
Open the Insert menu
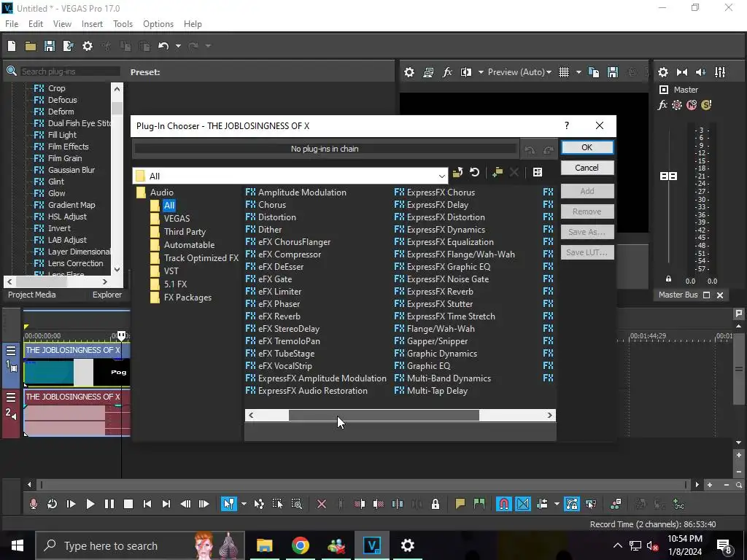(x=92, y=24)
